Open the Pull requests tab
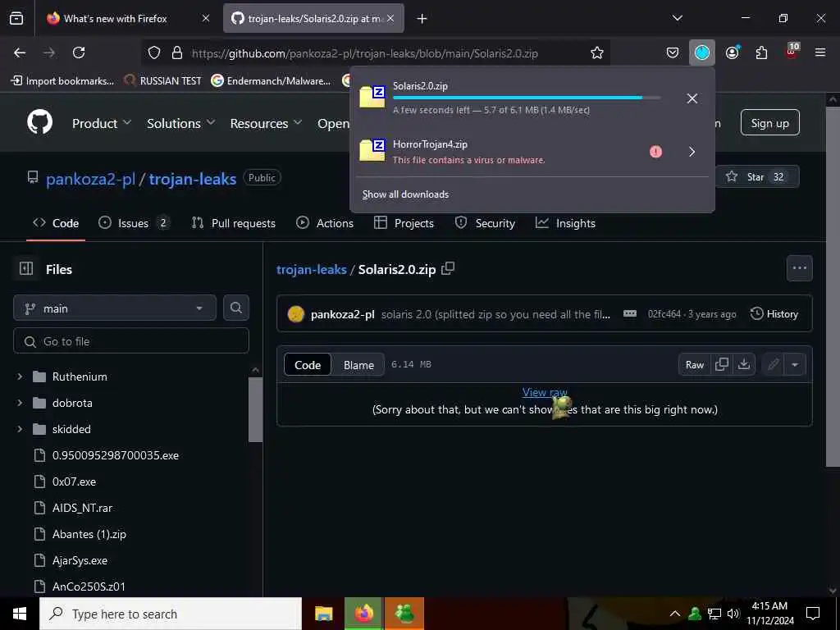 [233, 223]
